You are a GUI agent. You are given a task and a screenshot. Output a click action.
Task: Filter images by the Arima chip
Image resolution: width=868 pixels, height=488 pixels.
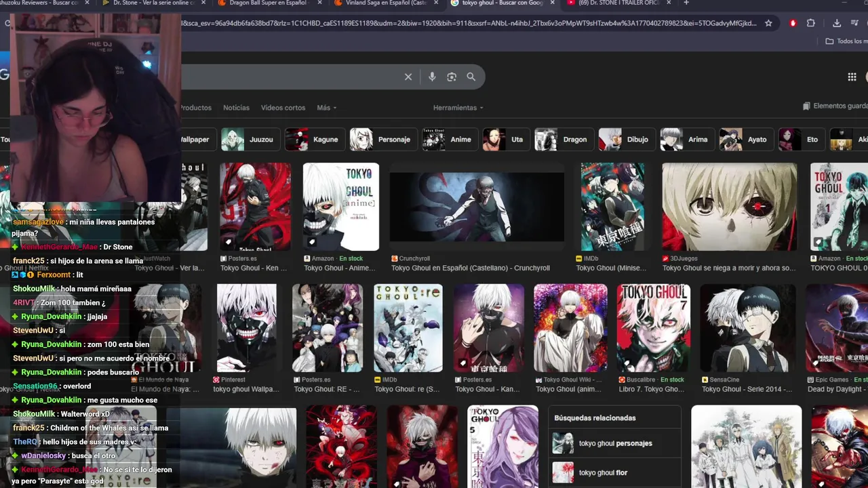click(688, 140)
